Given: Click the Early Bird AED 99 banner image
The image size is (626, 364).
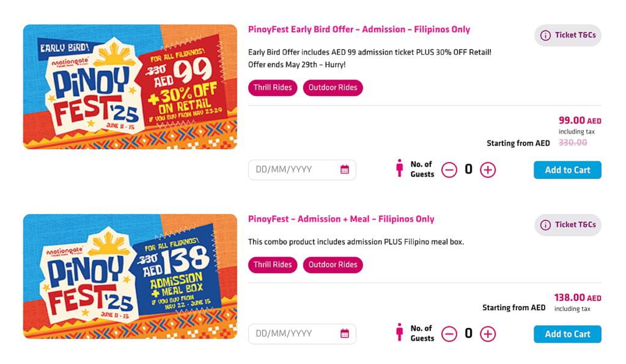Looking at the screenshot, I should pyautogui.click(x=130, y=87).
